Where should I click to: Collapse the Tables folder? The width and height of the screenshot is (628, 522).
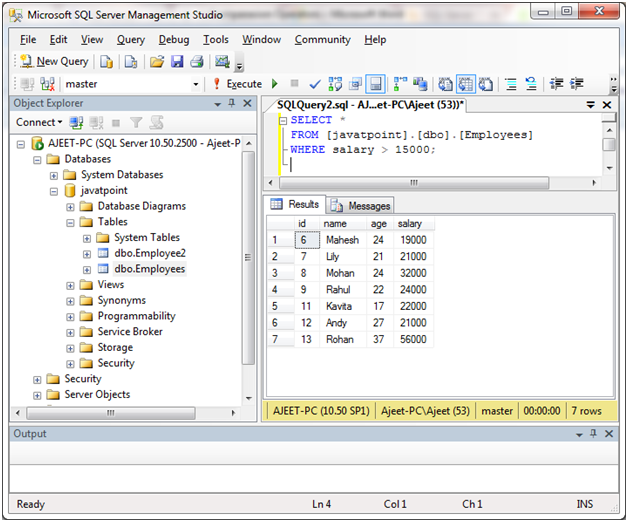tap(70, 223)
